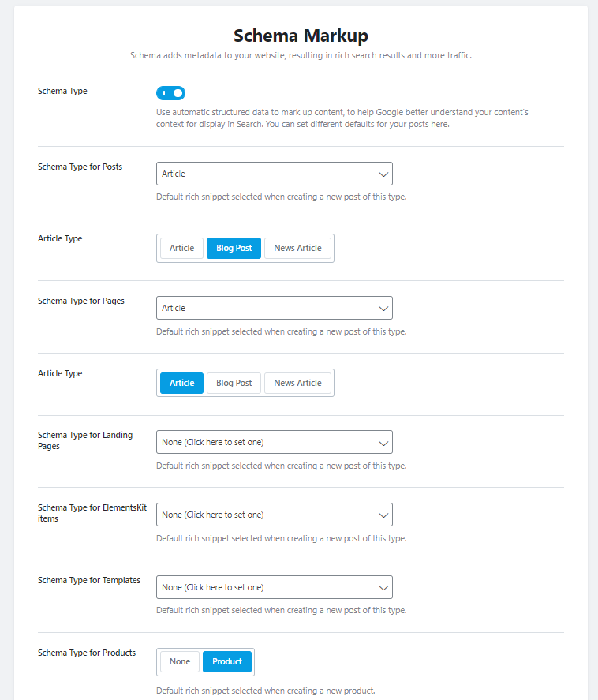Select Product schema type for Products

(227, 661)
